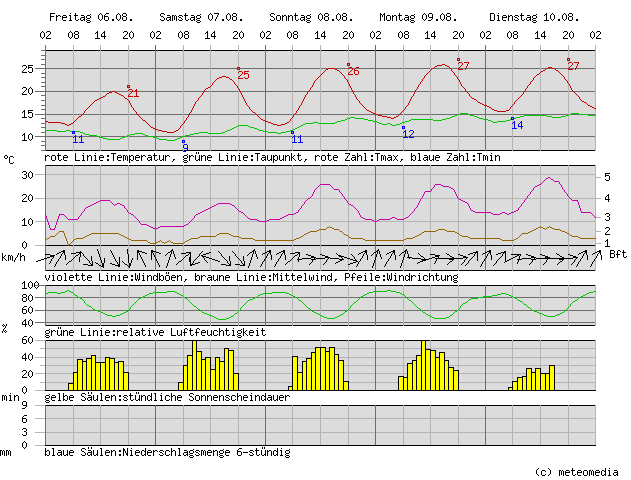Click the red Tmax value 25 on Saturday
Screen dimensions: 631x480
point(243,75)
